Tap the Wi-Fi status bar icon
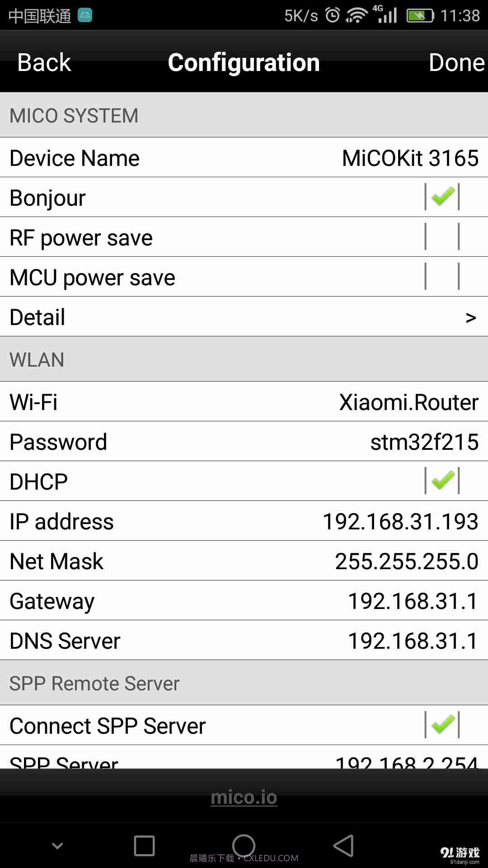 point(357,14)
